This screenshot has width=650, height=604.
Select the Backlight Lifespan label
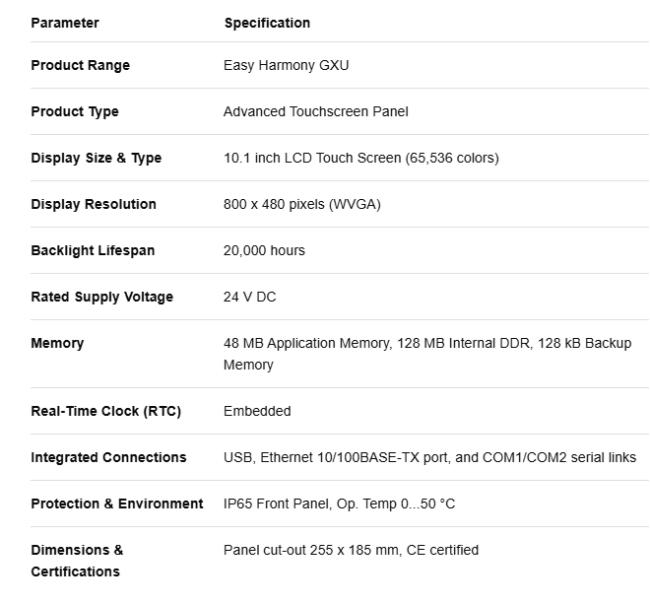pos(93,250)
